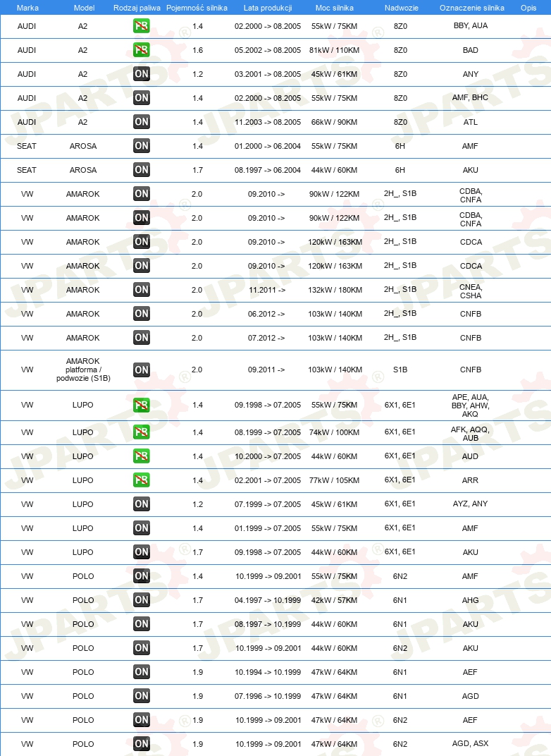This screenshot has height=756, width=551.
Task: Click the 11.2011 -> production date cell
Action: [x=267, y=290]
